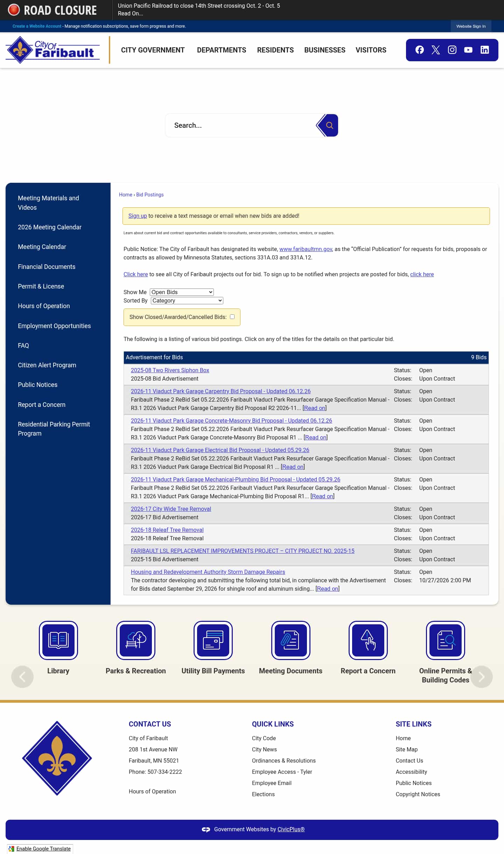Click into the Search field

241,125
